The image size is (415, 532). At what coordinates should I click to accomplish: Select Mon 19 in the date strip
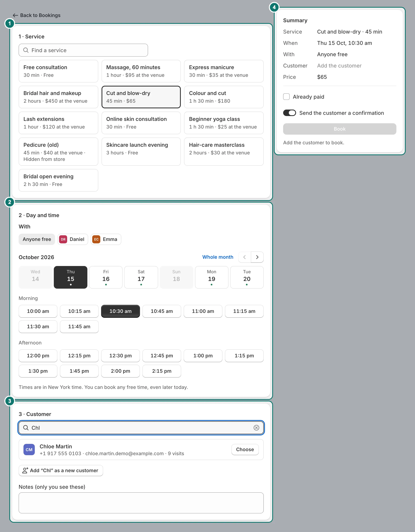tap(212, 277)
